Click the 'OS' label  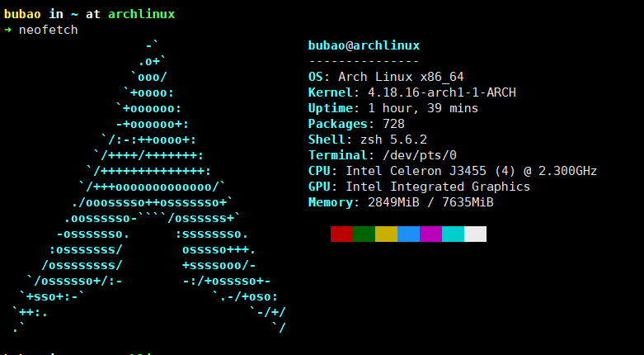(316, 77)
